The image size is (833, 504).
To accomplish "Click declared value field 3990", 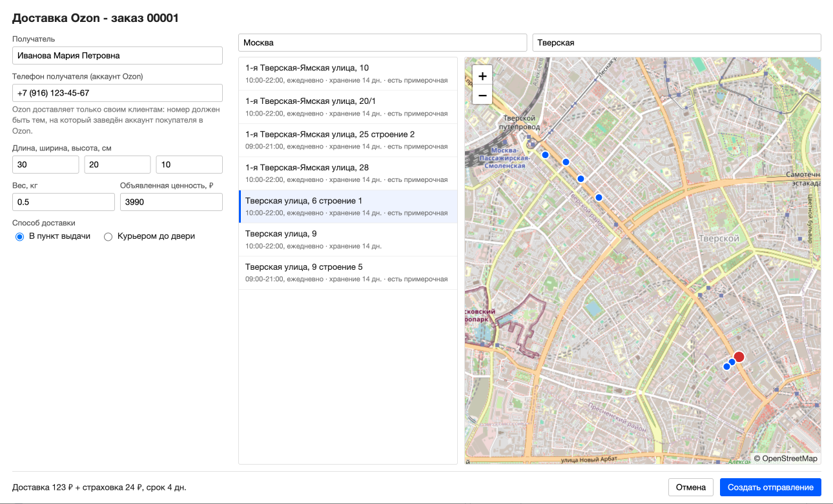I will tap(171, 202).
